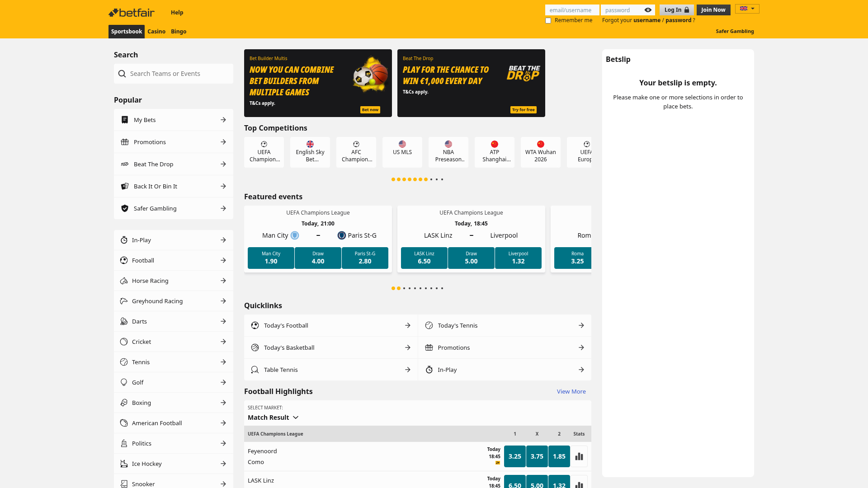Click the Today's Football quicklink ball icon
The height and width of the screenshot is (488, 868).
click(x=255, y=325)
